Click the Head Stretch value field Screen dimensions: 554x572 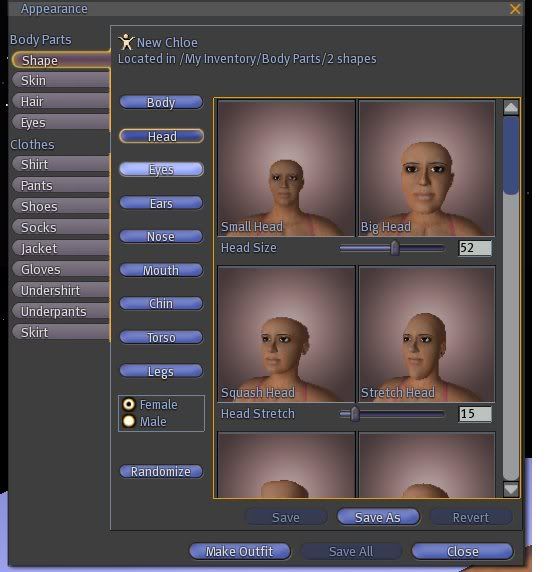click(475, 414)
